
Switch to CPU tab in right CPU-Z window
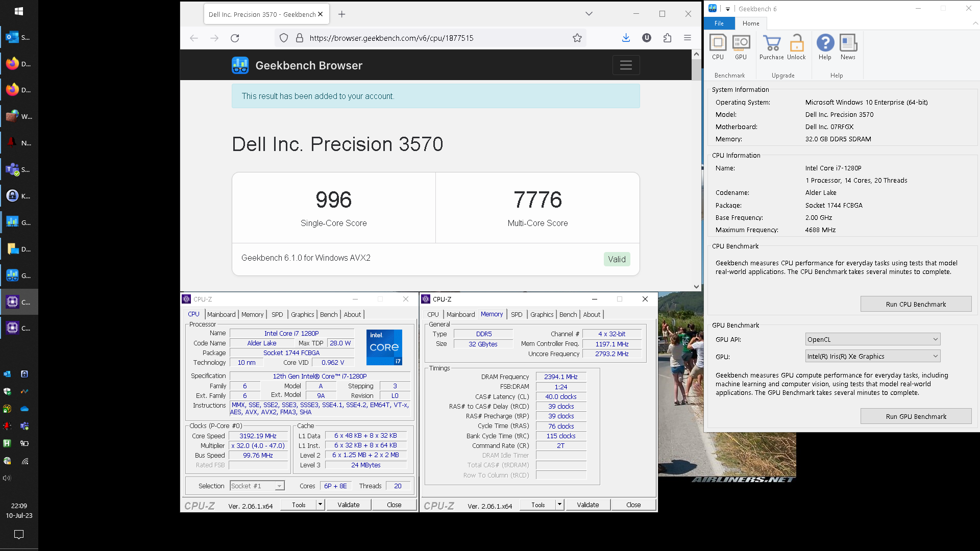[x=433, y=314]
